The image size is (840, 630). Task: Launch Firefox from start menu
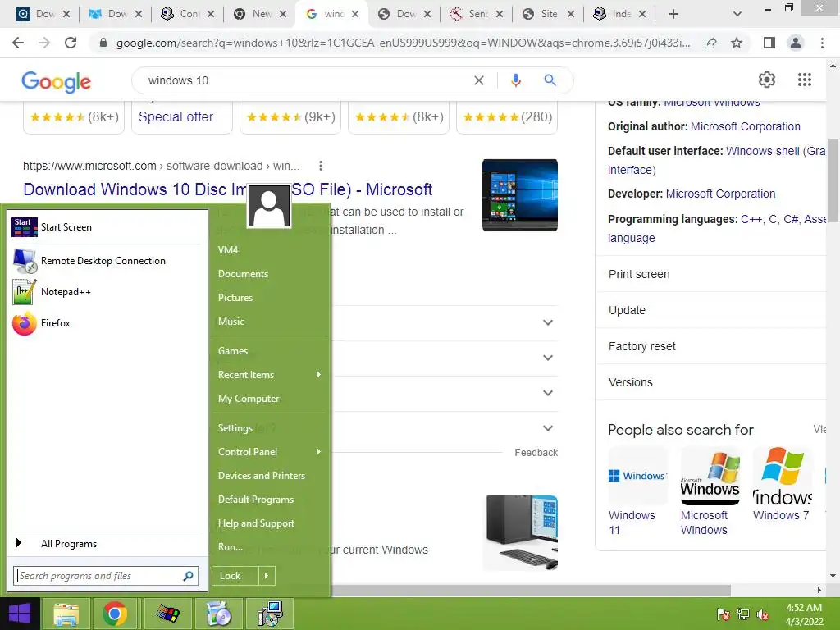point(106,323)
